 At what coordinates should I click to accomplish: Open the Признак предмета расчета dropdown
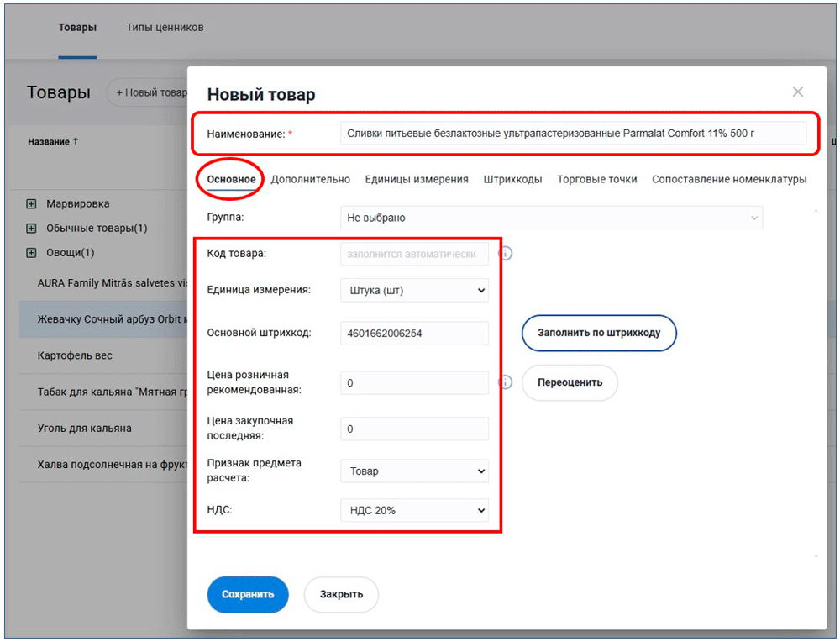pyautogui.click(x=414, y=471)
